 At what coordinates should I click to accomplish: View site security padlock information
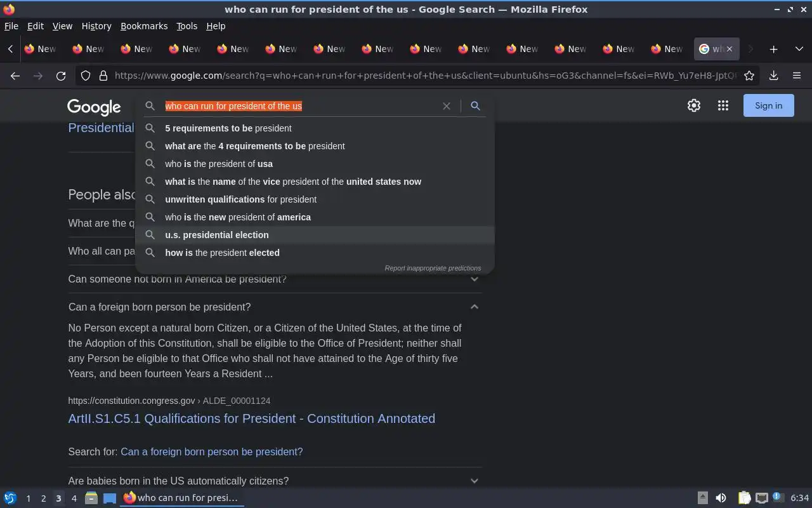pyautogui.click(x=103, y=76)
